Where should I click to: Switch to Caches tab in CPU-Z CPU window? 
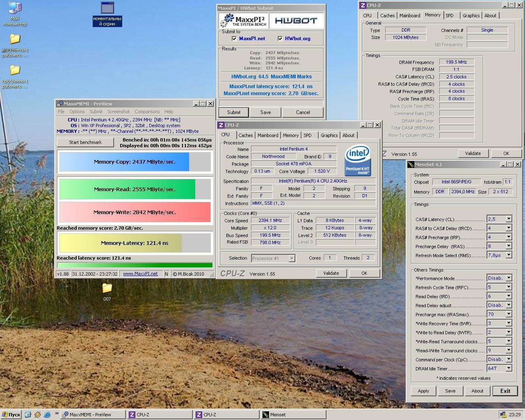[x=245, y=135]
